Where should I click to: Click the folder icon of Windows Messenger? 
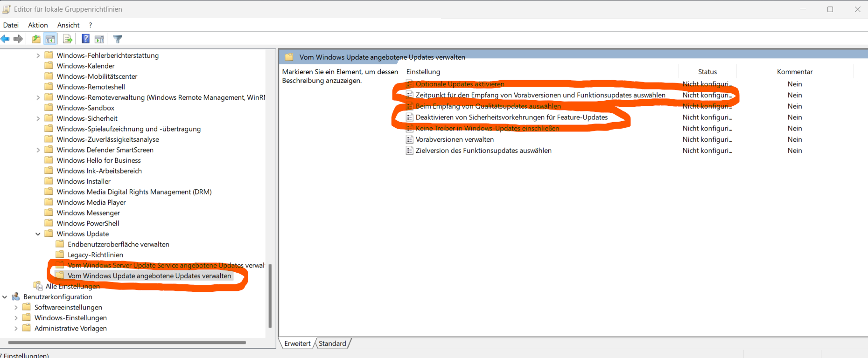coord(49,213)
